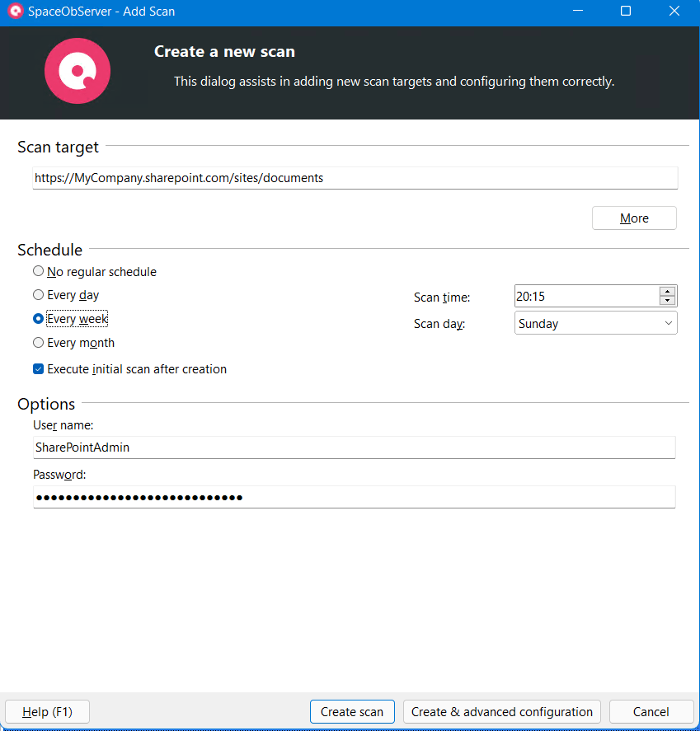700x731 pixels.
Task: Click Create & advanced configuration
Action: pos(502,712)
